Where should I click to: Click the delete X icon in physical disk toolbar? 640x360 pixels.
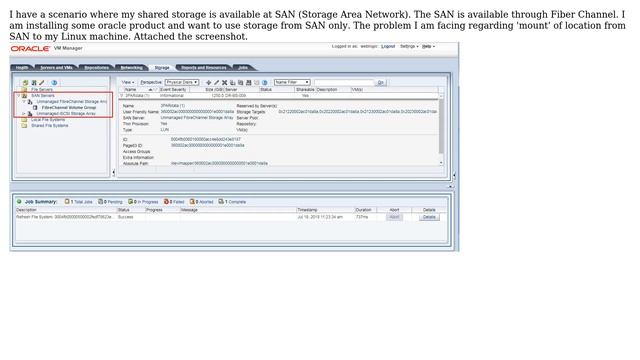tap(224, 82)
